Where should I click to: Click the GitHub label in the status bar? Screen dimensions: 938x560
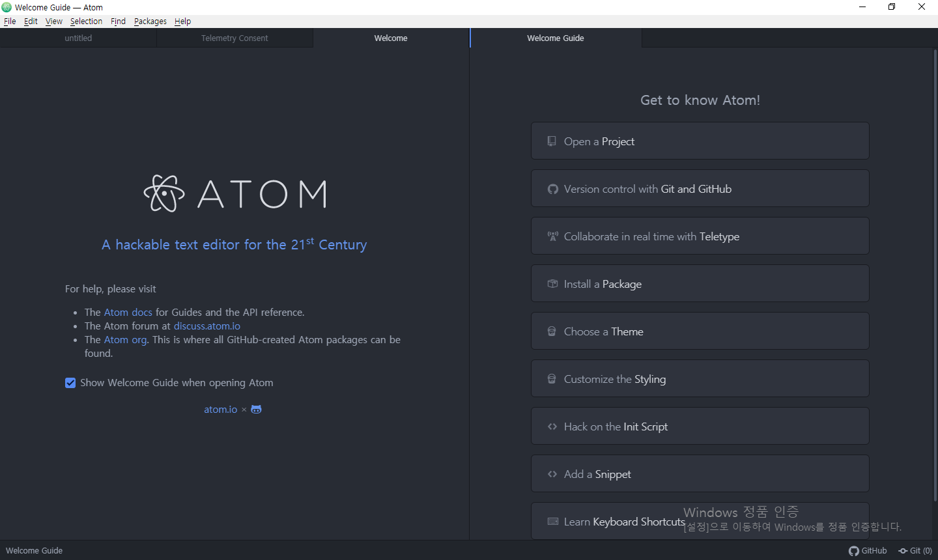pyautogui.click(x=874, y=551)
